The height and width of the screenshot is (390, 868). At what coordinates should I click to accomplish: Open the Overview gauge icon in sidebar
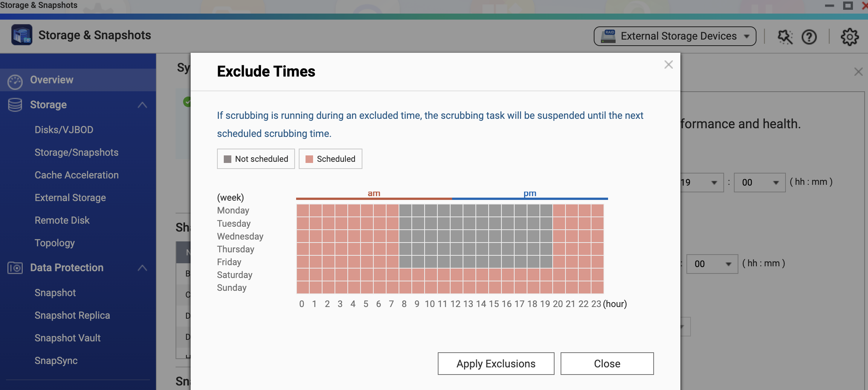pos(15,81)
